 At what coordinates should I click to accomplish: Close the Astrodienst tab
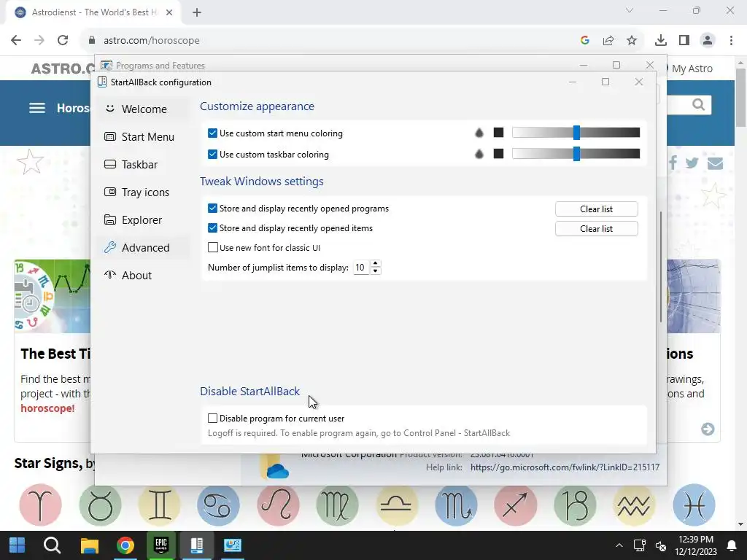click(169, 12)
